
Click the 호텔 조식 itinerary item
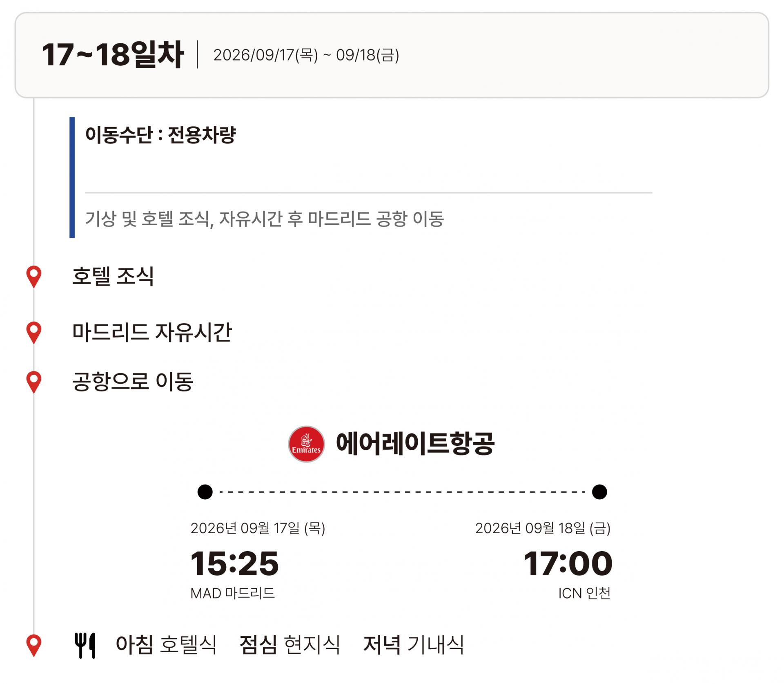point(113,276)
